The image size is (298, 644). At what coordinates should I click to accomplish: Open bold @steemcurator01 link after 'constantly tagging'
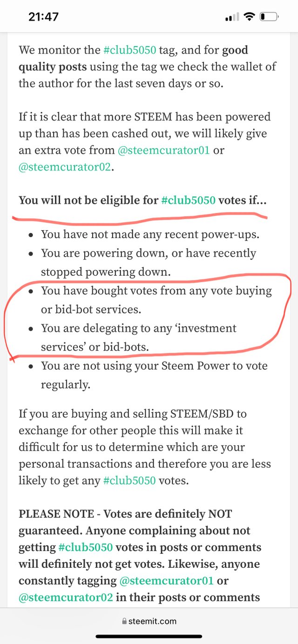(x=167, y=581)
